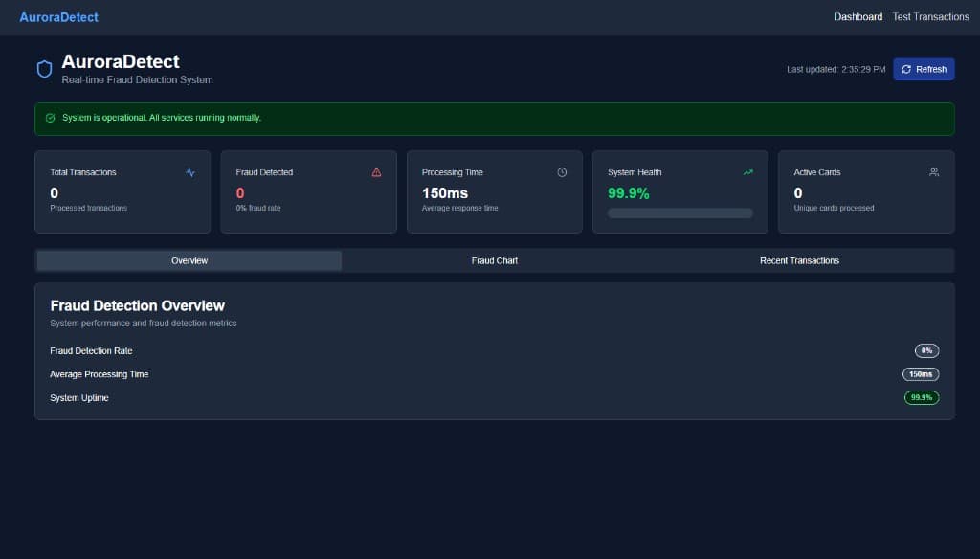Image resolution: width=980 pixels, height=559 pixels.
Task: Click the activity pulse icon in Total Transactions
Action: coord(190,172)
